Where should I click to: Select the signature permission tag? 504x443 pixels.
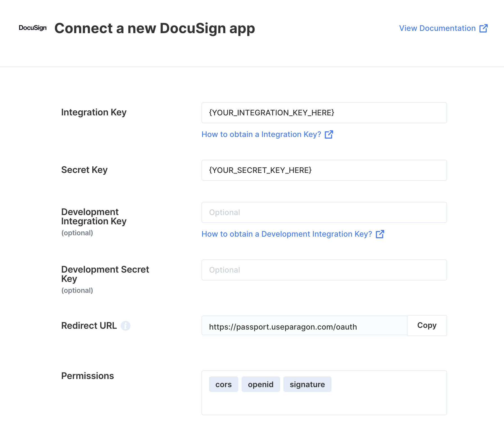307,384
